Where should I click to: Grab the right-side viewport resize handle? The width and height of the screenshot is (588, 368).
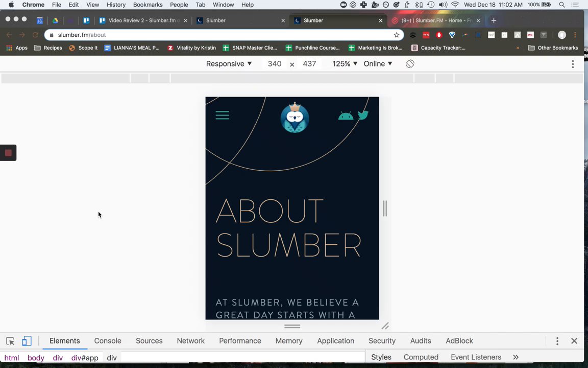click(x=385, y=209)
